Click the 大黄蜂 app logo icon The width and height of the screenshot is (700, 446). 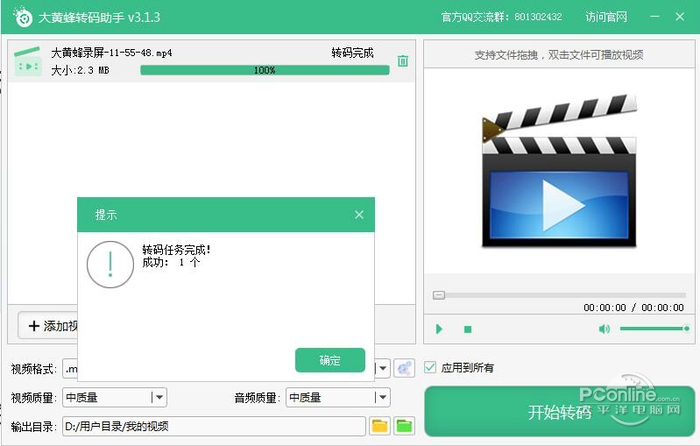tap(23, 17)
